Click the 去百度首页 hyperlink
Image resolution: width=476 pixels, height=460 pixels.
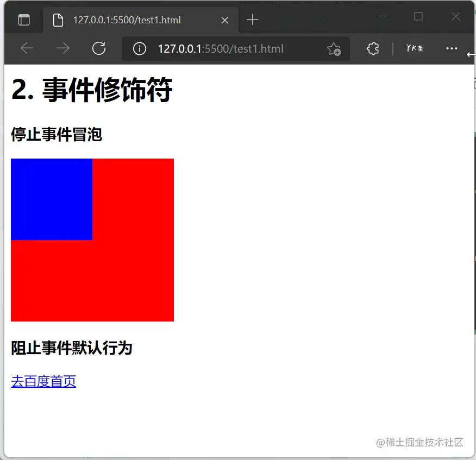click(x=43, y=381)
